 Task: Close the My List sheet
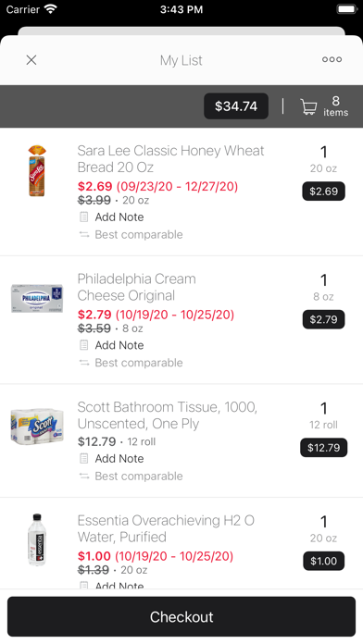31,60
